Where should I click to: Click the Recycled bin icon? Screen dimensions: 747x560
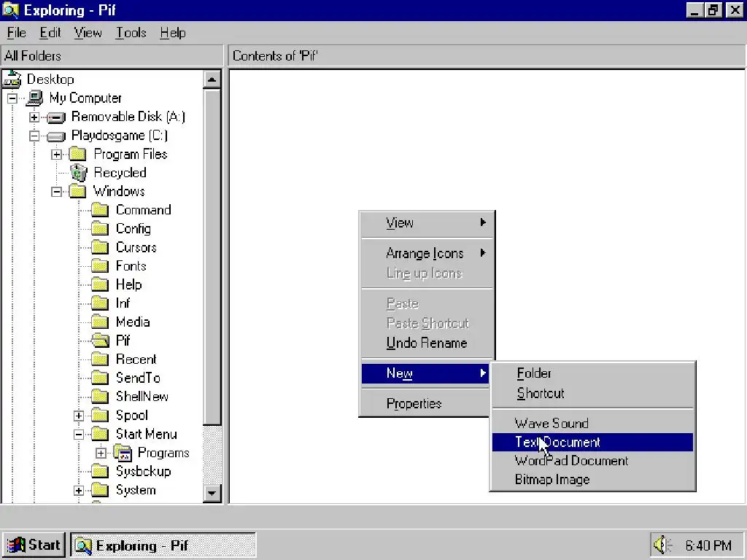tap(79, 173)
